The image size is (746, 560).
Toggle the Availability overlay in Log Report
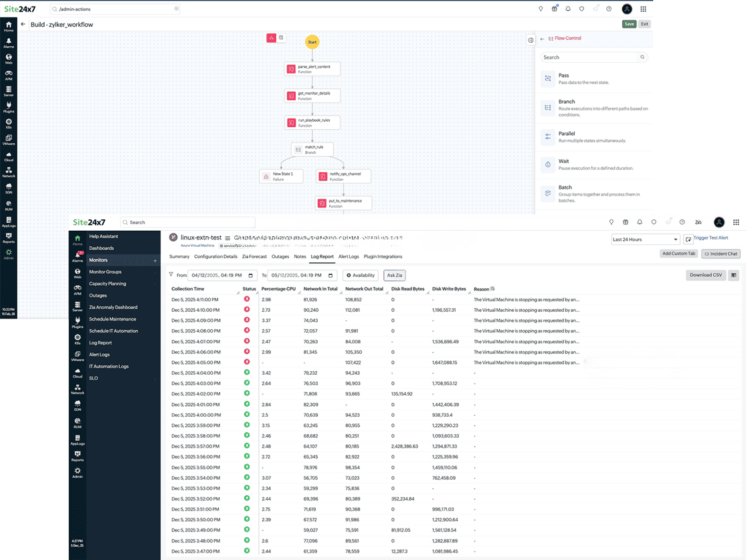(361, 275)
